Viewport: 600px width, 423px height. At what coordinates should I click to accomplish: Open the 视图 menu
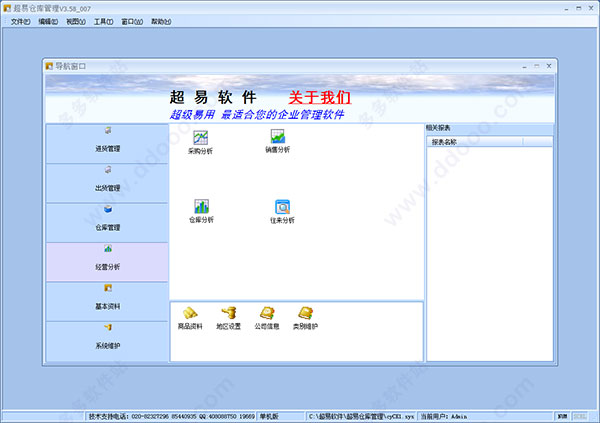76,22
